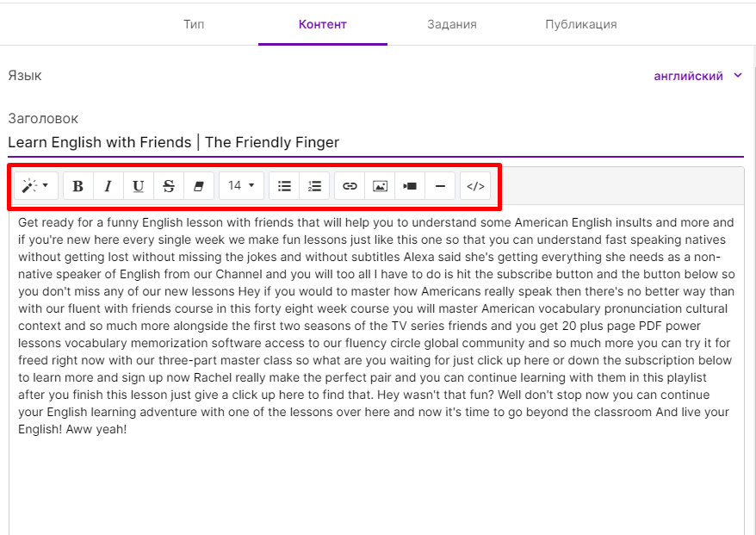Go to the Публикация tab
Image resolution: width=756 pixels, height=535 pixels.
581,24
